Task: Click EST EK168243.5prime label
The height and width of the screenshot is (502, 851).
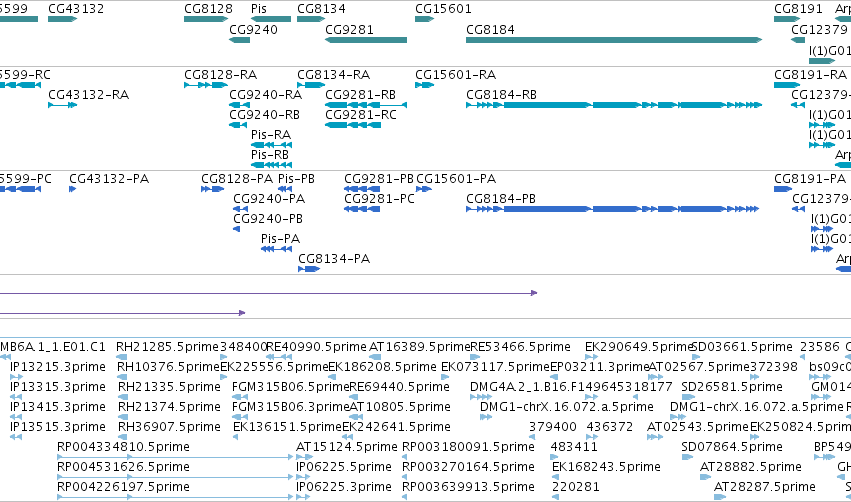Action: [606, 467]
